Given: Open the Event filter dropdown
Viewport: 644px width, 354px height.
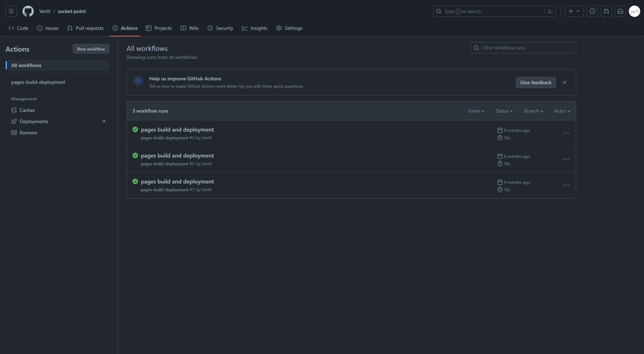Looking at the screenshot, I should pos(476,111).
